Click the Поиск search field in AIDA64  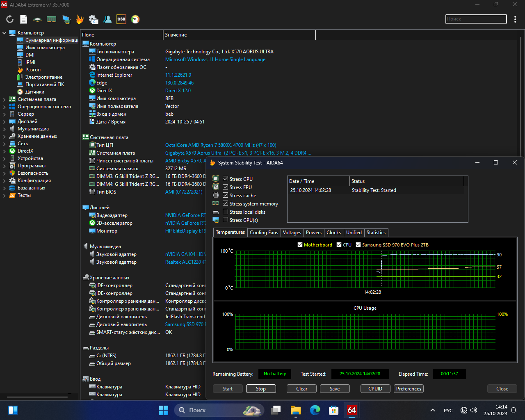click(x=476, y=19)
